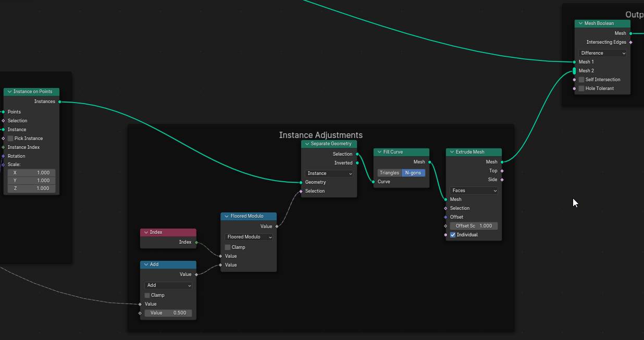Collapse the Fill Curve node
The height and width of the screenshot is (340, 644).
click(x=379, y=152)
